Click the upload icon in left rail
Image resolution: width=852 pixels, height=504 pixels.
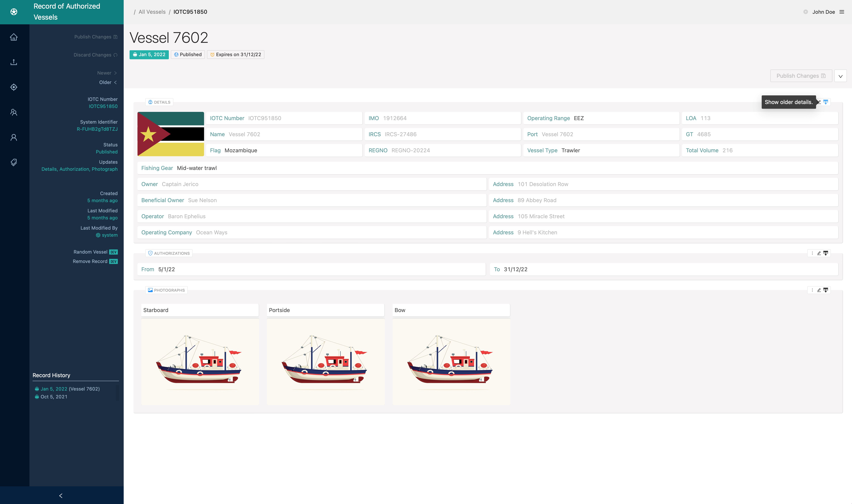pyautogui.click(x=14, y=62)
